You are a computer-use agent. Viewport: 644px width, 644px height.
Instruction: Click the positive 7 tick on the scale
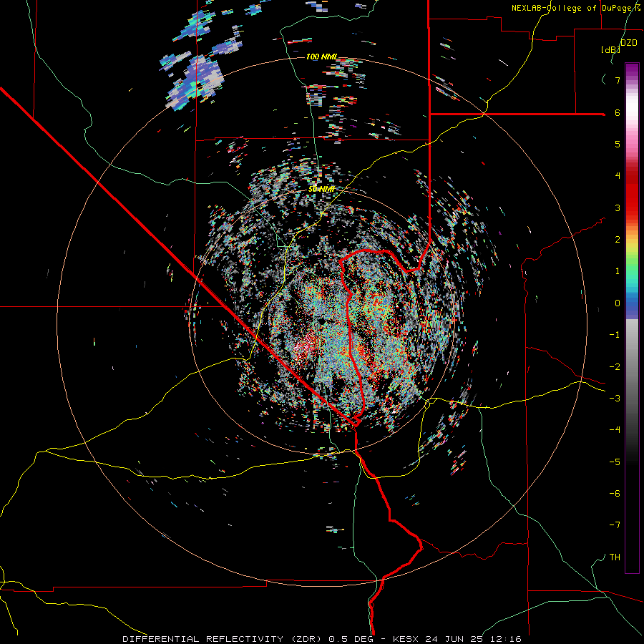618,80
